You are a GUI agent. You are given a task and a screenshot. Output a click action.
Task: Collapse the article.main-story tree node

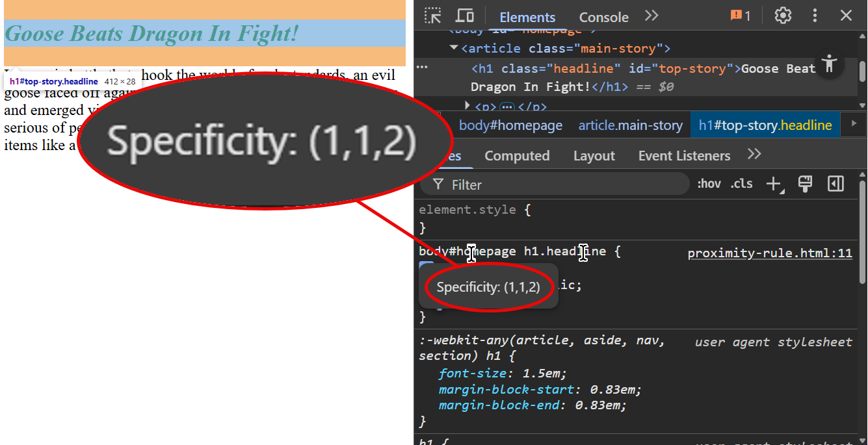tap(453, 47)
